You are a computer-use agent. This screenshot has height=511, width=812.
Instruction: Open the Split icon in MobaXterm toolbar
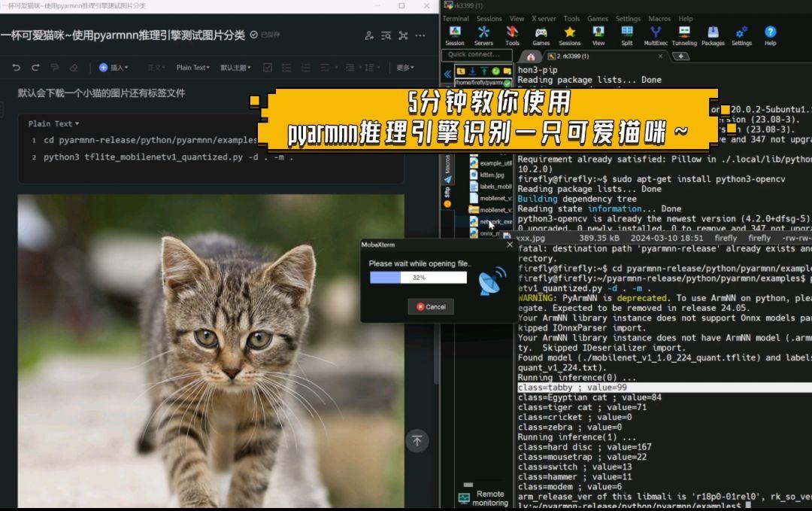click(x=626, y=34)
